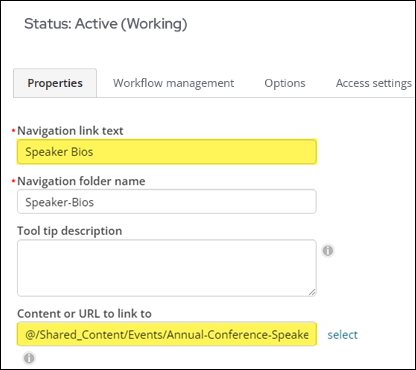Go to the Options tab
The width and height of the screenshot is (416, 370).
(285, 83)
